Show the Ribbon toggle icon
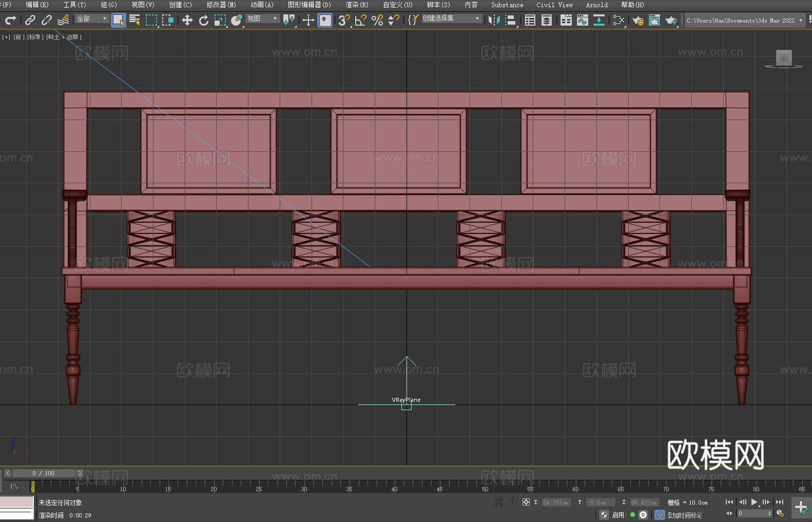This screenshot has width=812, height=522. tap(566, 20)
